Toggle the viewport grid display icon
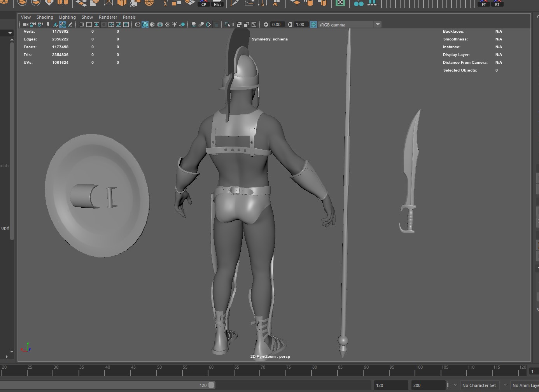This screenshot has height=392, width=539. click(82, 24)
